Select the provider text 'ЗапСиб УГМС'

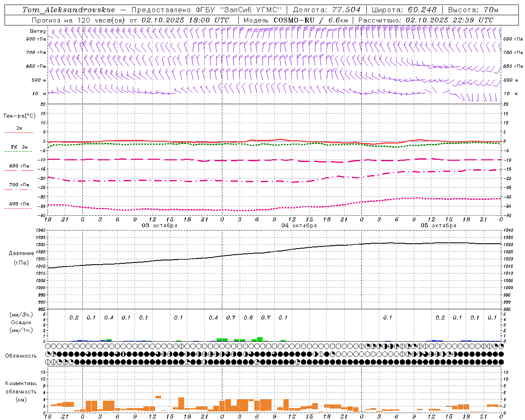click(251, 10)
